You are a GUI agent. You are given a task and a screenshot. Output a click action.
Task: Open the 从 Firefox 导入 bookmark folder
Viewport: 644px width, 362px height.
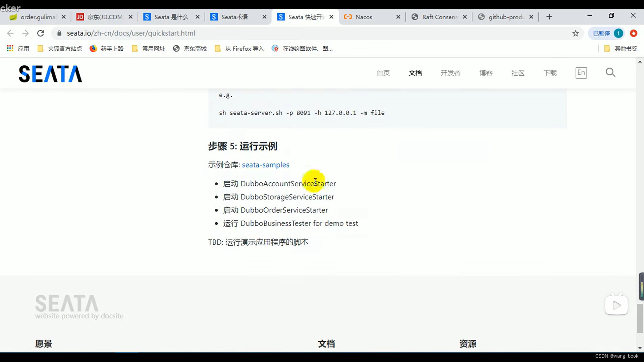pyautogui.click(x=239, y=49)
